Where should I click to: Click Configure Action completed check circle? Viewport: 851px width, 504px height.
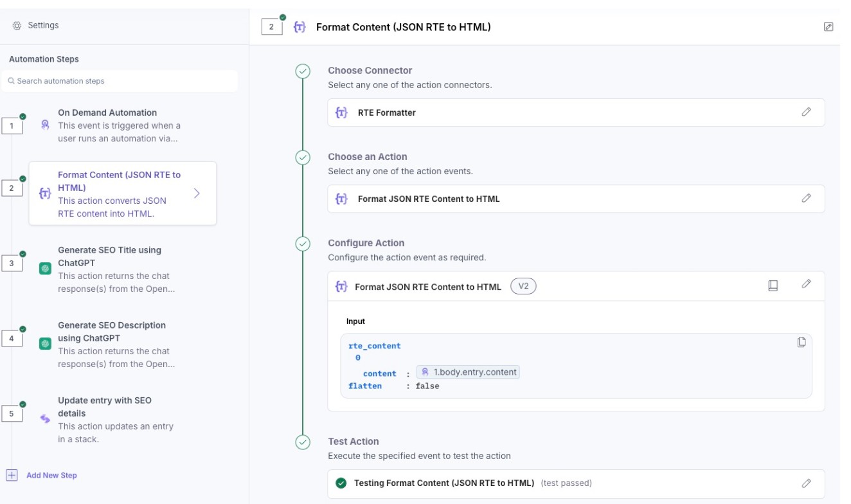pyautogui.click(x=303, y=244)
